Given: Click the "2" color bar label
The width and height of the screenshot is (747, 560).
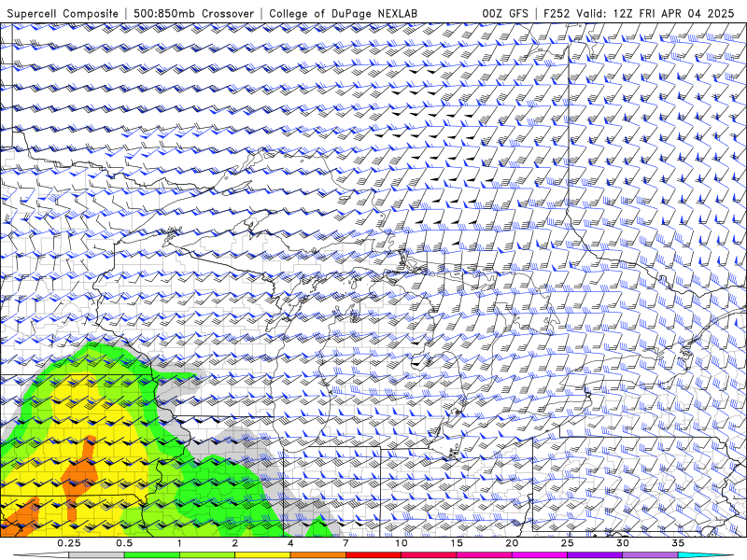Looking at the screenshot, I should point(235,543).
